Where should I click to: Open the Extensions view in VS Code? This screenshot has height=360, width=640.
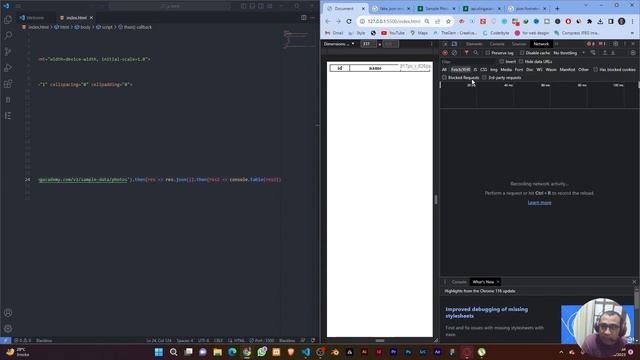8,84
